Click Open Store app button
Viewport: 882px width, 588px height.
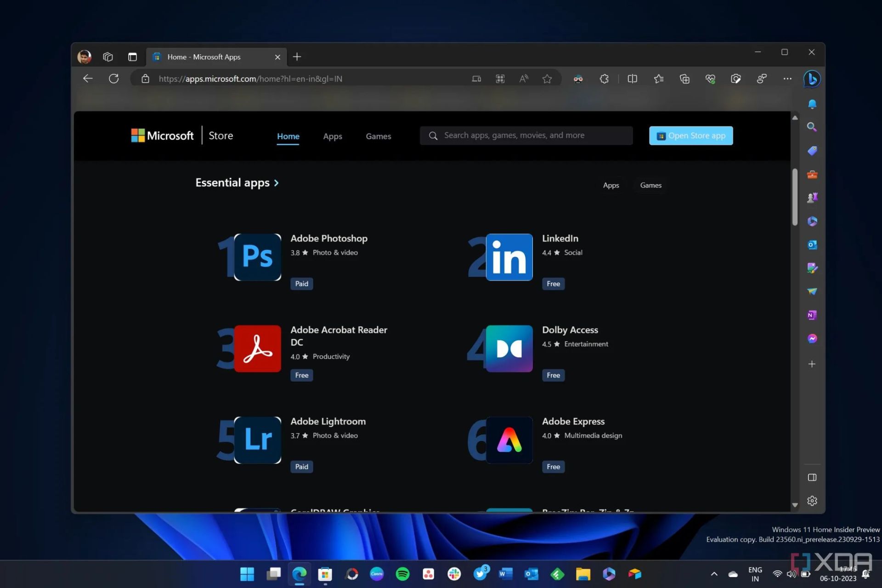(x=691, y=136)
